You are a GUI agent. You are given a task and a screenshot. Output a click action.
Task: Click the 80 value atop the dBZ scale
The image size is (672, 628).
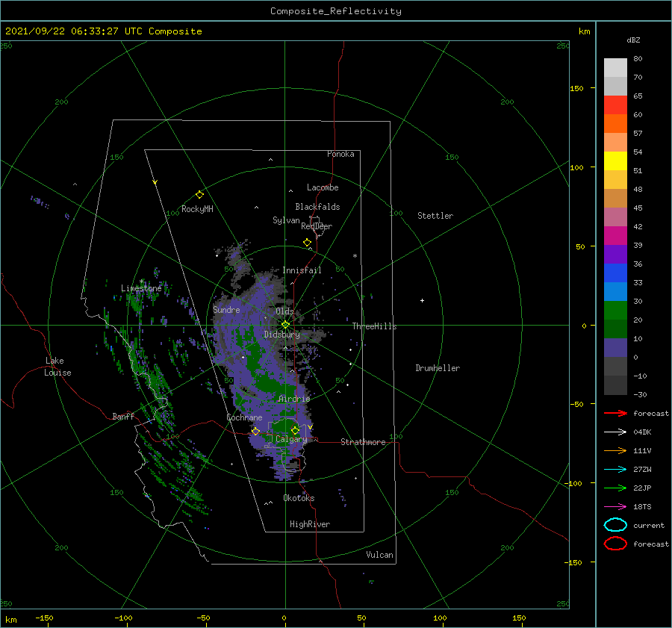pyautogui.click(x=638, y=59)
